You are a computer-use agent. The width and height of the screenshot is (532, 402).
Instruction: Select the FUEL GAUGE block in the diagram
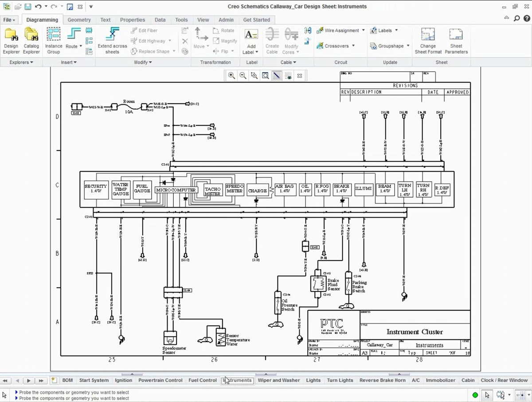tap(142, 189)
